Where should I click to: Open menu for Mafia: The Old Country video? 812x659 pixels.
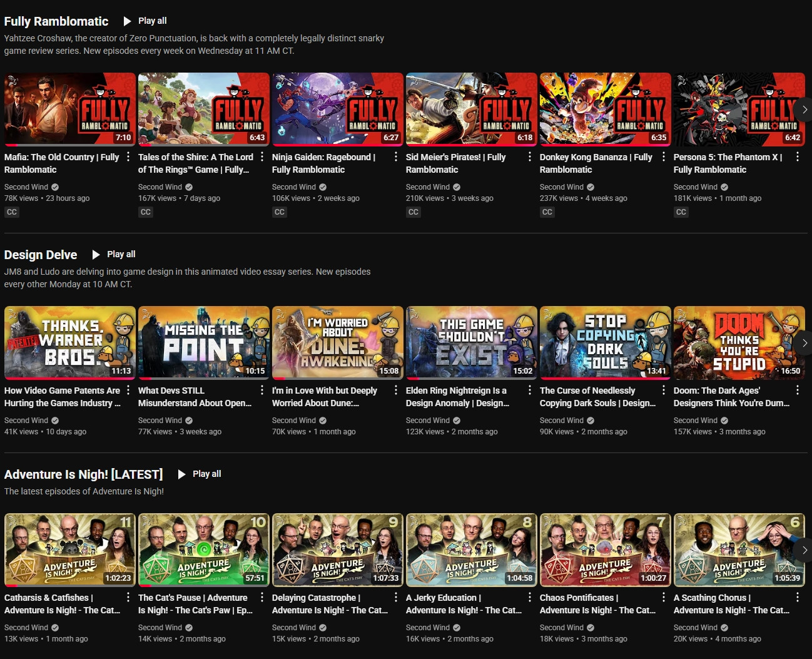point(128,157)
